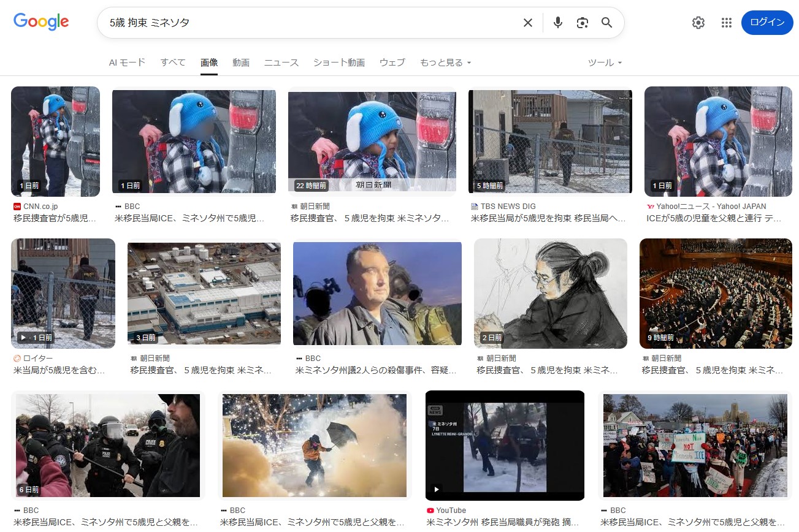Start voice search with microphone icon
This screenshot has width=799, height=532.
point(557,23)
